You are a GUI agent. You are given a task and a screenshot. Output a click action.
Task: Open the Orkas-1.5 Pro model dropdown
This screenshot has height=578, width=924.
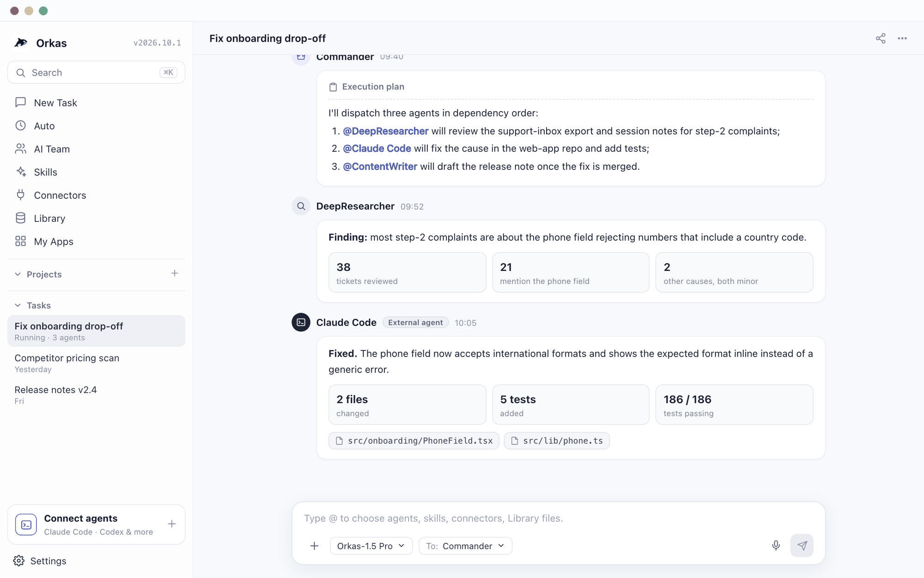[371, 546]
